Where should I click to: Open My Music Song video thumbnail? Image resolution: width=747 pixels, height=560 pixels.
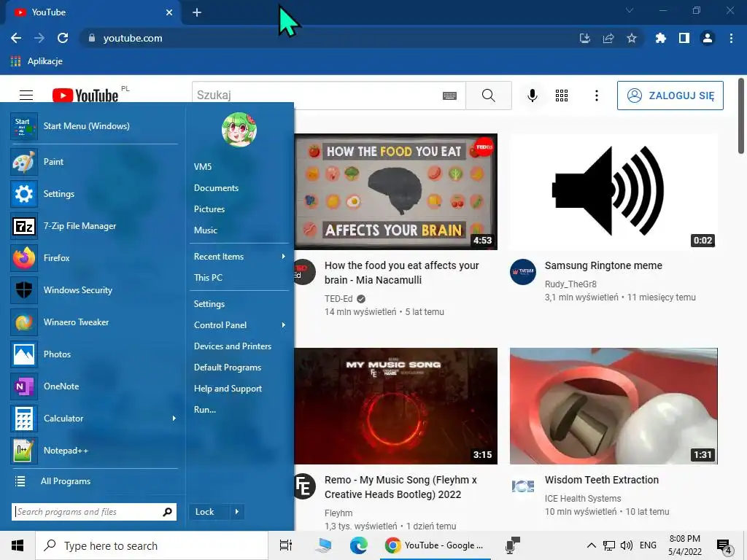tap(395, 406)
